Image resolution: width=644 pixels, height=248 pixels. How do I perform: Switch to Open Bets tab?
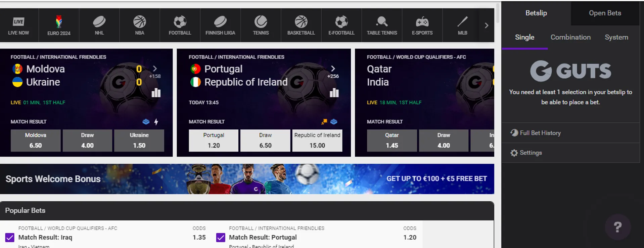pyautogui.click(x=605, y=13)
